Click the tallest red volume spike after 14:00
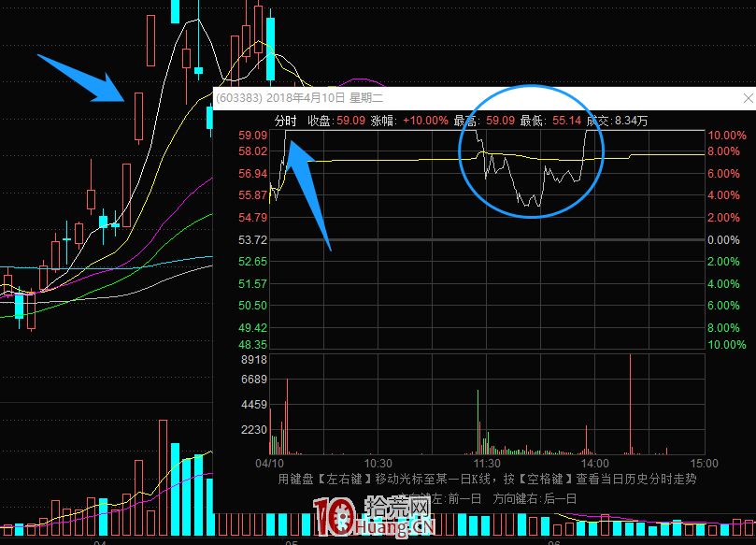 click(x=630, y=402)
